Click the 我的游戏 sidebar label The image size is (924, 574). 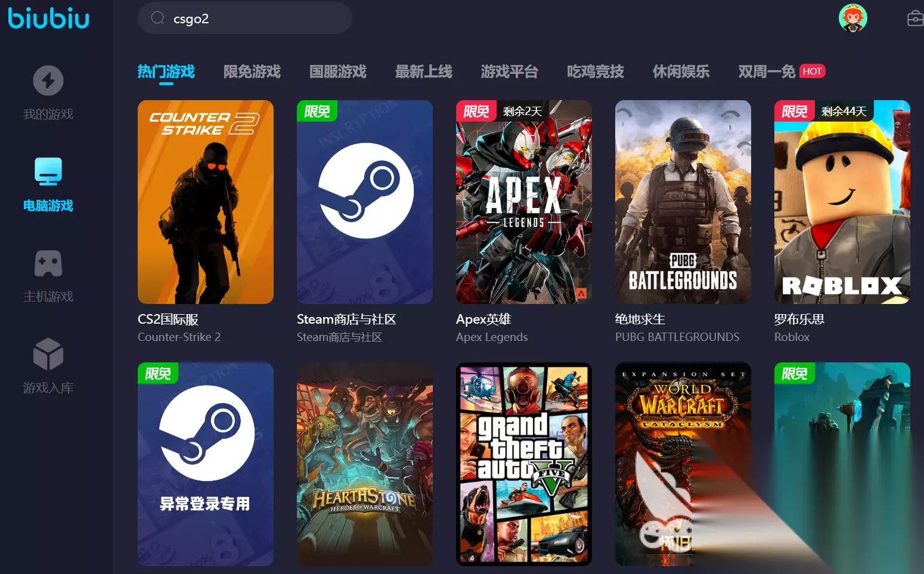click(48, 114)
